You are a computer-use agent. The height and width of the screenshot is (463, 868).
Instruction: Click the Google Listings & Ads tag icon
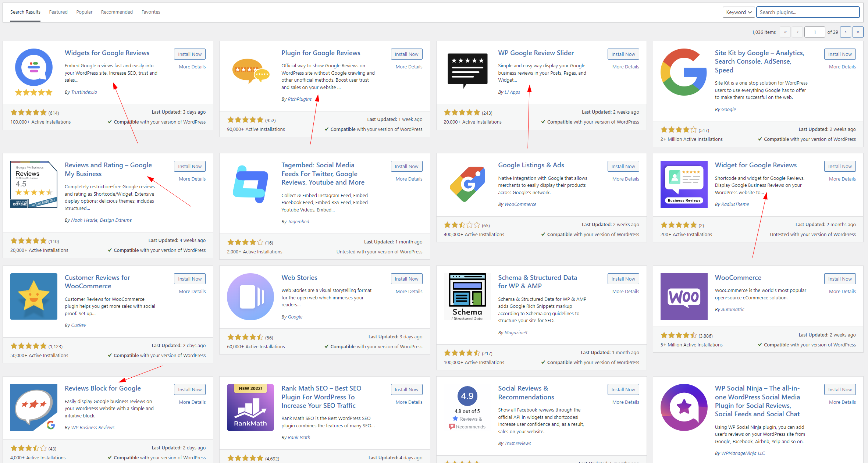tap(467, 184)
